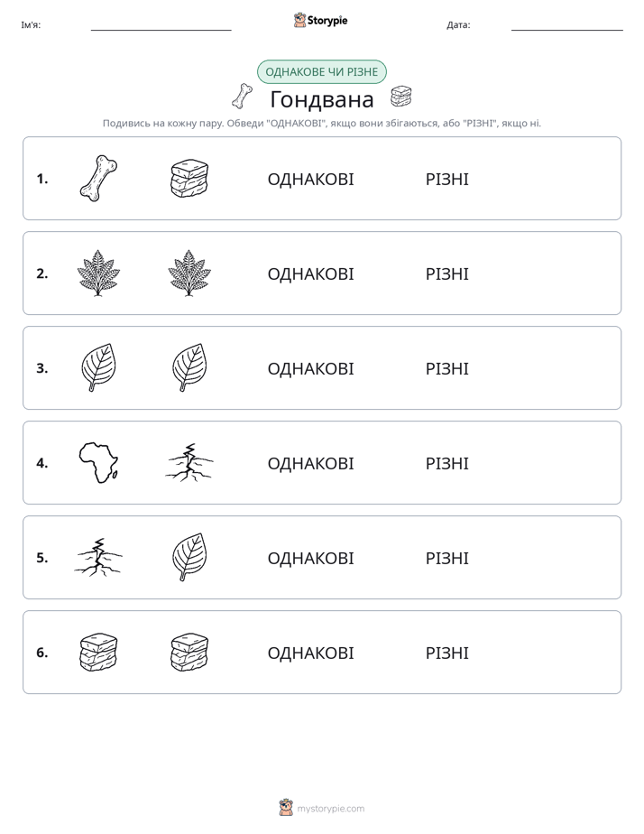Click the leaf icon in row 5
644x834 pixels.
point(189,557)
